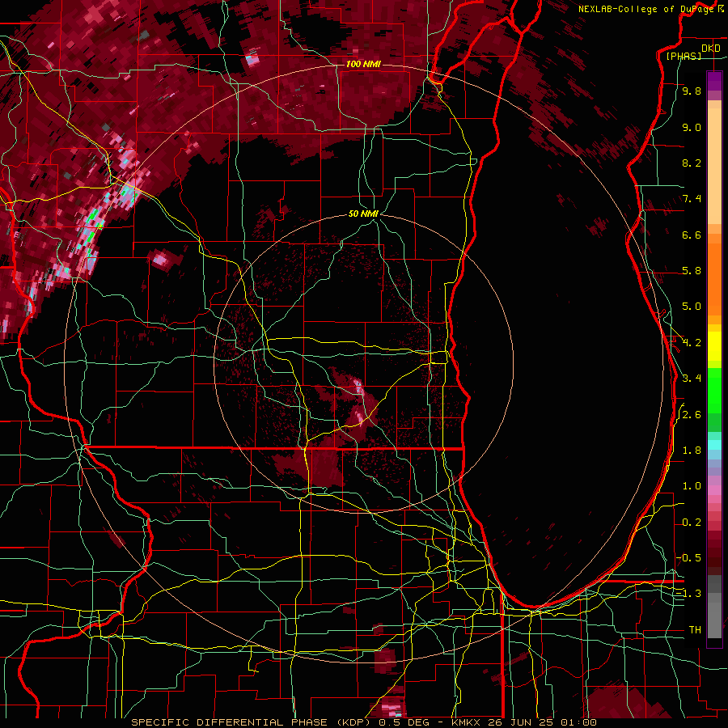Click the 8.2 value on the color scale
Image resolution: width=728 pixels, height=728 pixels.
point(692,163)
